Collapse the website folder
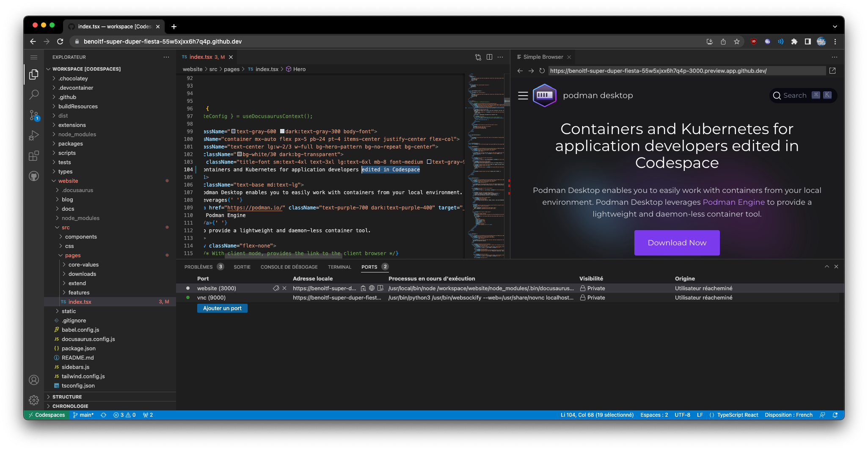868x451 pixels. point(69,181)
